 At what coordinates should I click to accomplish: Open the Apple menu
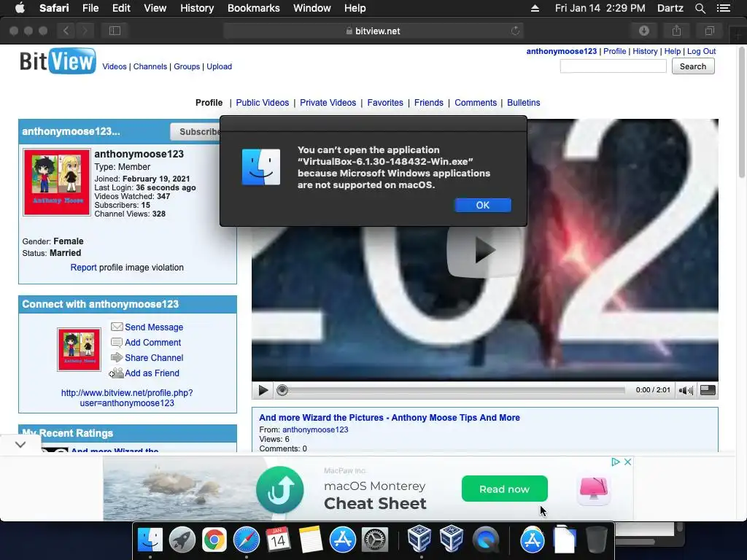20,8
